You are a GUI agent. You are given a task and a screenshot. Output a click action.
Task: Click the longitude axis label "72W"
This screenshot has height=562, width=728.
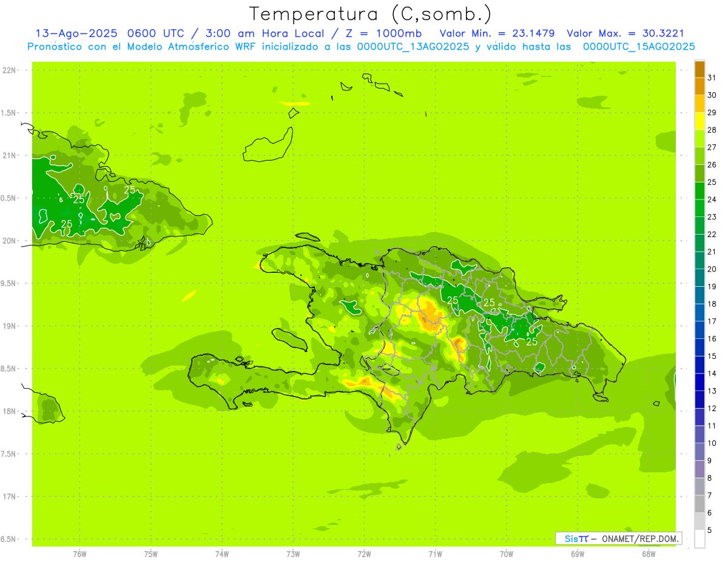coord(364,554)
